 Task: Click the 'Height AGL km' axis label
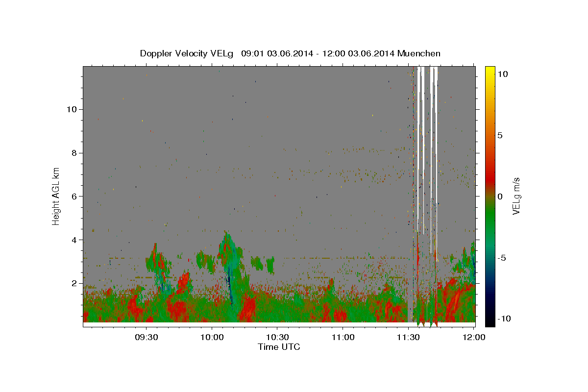click(x=56, y=196)
